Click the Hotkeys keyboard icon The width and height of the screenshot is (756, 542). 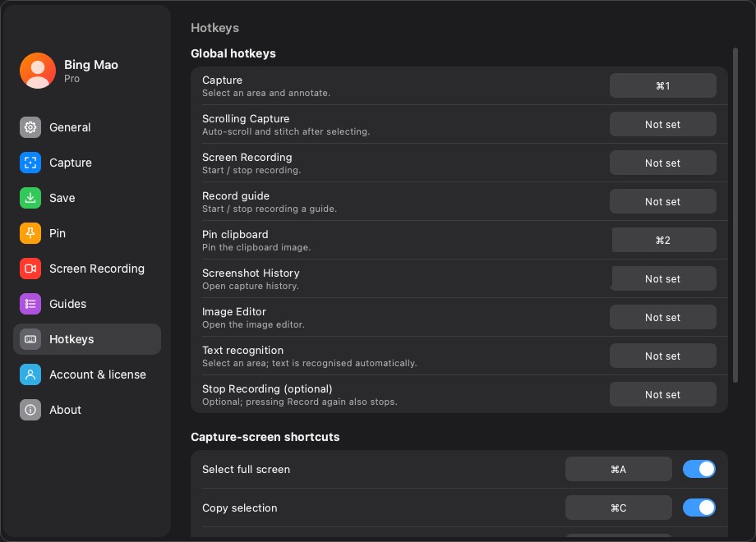point(30,339)
